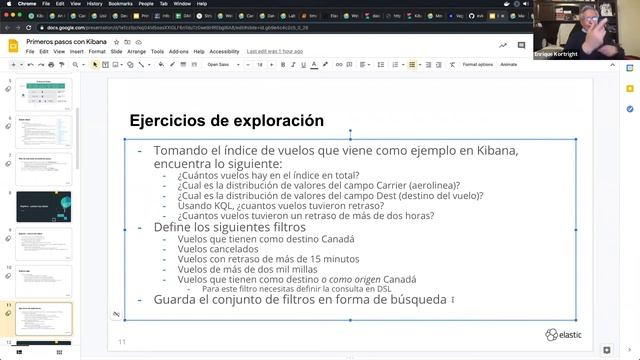Viewport: 640px width, 360px height.
Task: Select the dark teal slide 8 thumbnail
Action: 44,207
